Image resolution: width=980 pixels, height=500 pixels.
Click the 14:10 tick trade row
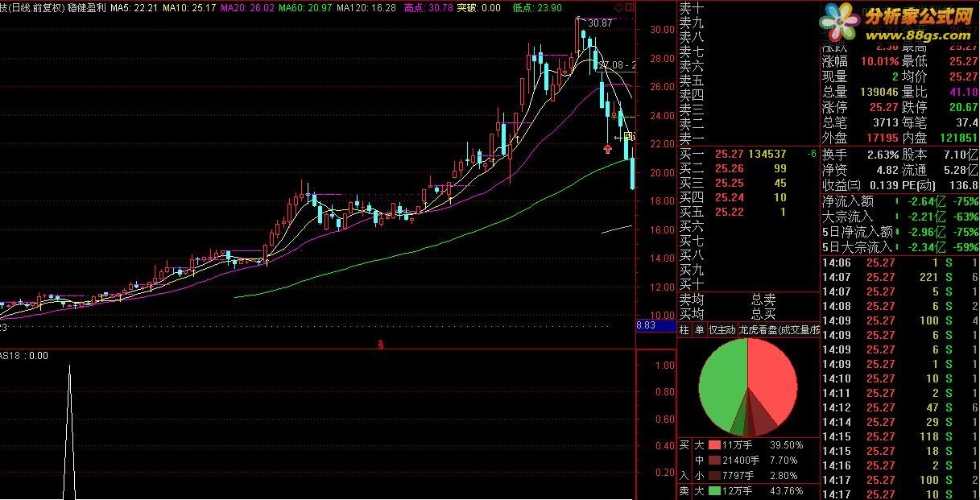[x=900, y=378]
